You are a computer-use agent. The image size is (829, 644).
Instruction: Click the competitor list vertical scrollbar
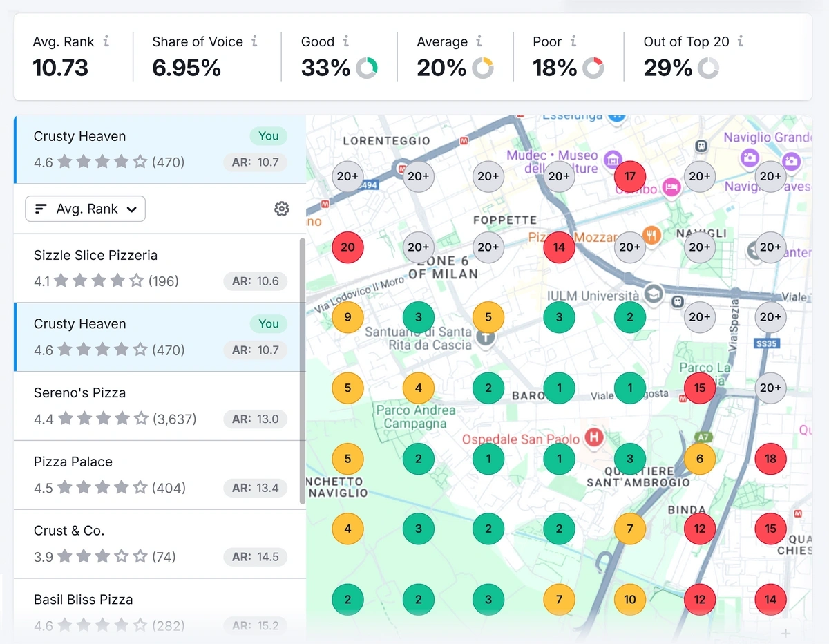click(302, 371)
